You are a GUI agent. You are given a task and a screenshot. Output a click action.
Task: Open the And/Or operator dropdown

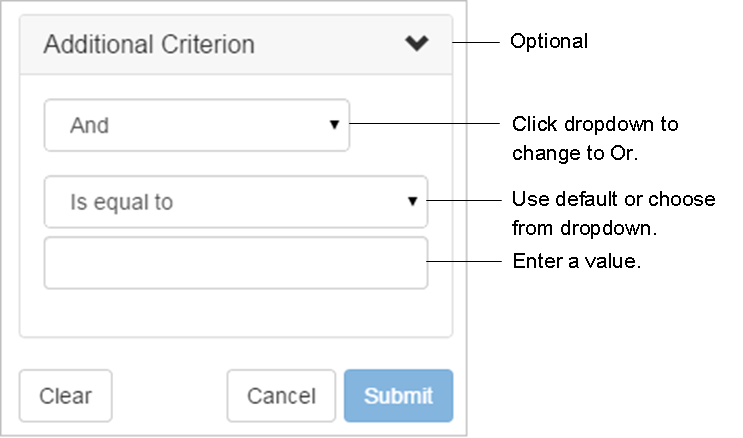coord(196,125)
